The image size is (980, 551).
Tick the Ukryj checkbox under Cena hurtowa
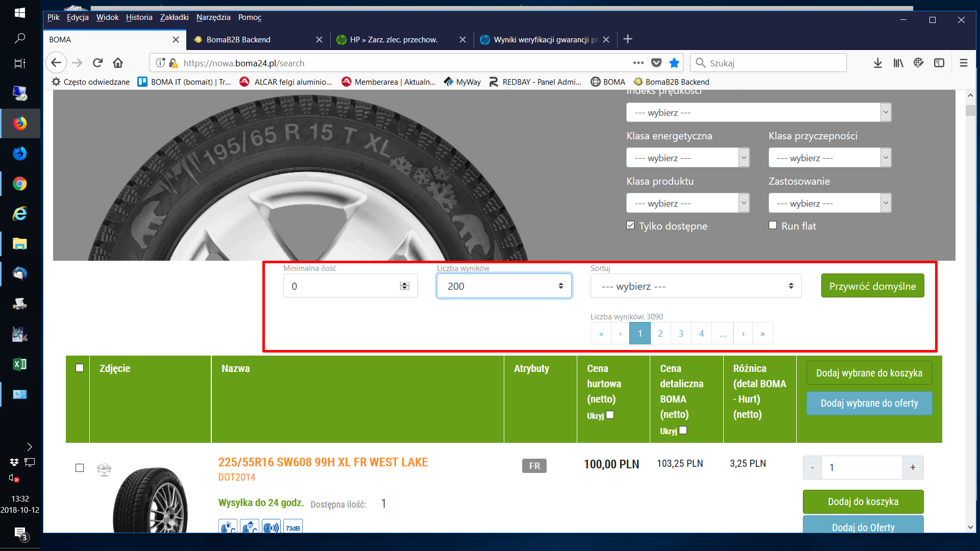pos(610,415)
